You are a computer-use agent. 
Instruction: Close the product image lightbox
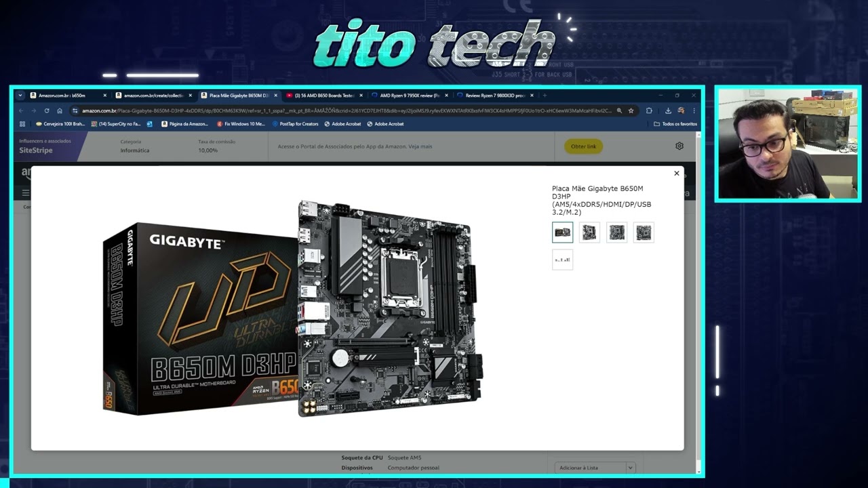tap(676, 174)
